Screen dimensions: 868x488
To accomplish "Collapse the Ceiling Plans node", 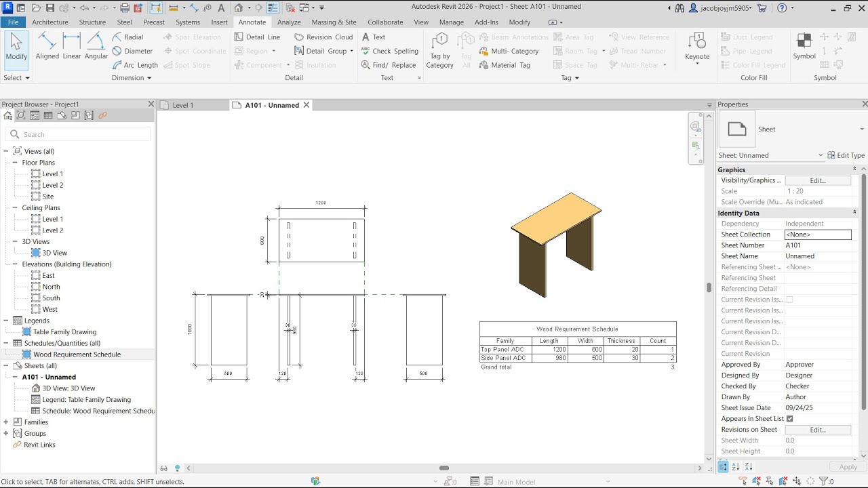I will click(x=15, y=208).
